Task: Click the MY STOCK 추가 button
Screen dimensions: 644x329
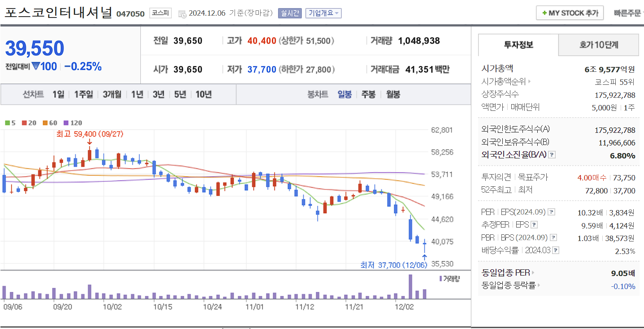Action: click(x=570, y=13)
